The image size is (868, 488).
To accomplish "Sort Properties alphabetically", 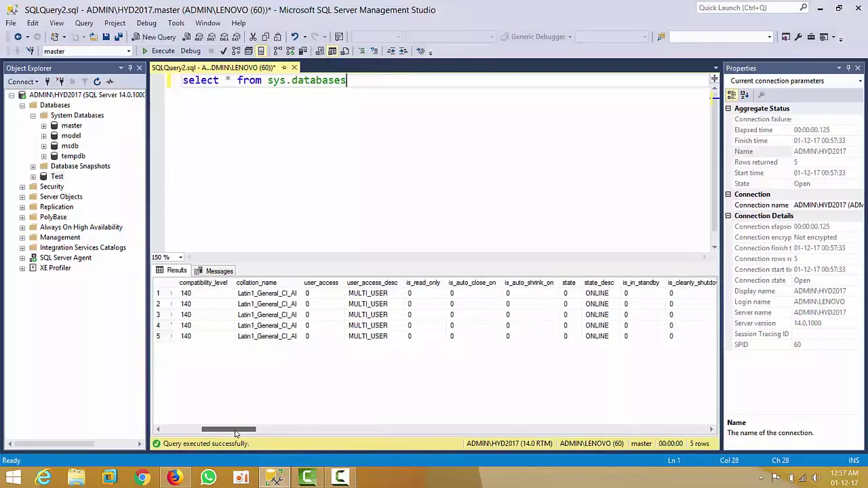I will (x=745, y=95).
